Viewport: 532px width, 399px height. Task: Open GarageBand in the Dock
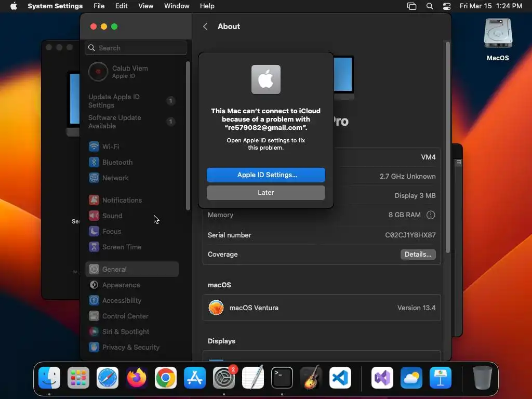point(311,378)
